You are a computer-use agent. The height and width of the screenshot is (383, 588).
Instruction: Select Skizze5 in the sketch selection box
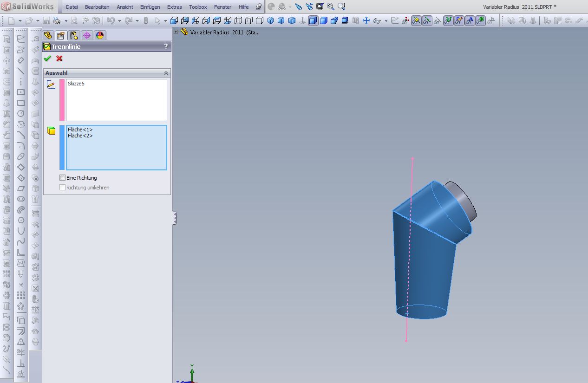pos(76,84)
